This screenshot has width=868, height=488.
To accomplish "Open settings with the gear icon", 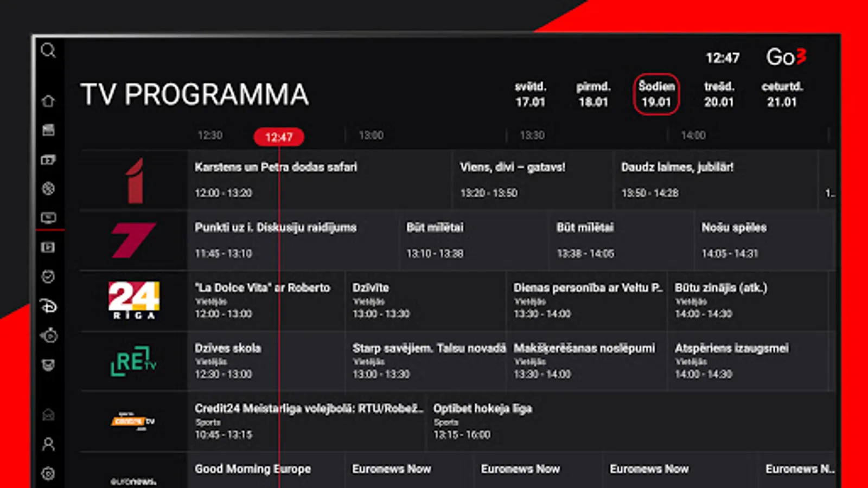I will click(48, 473).
